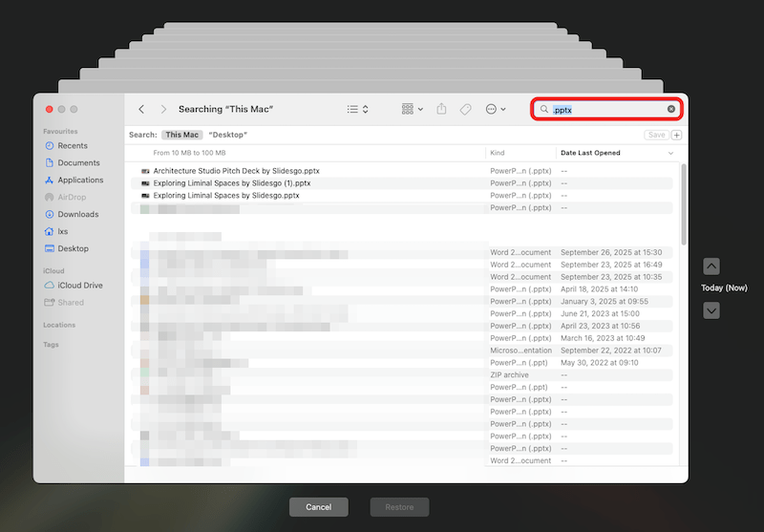Open the grouping options dropdown
This screenshot has height=532, width=764.
413,110
